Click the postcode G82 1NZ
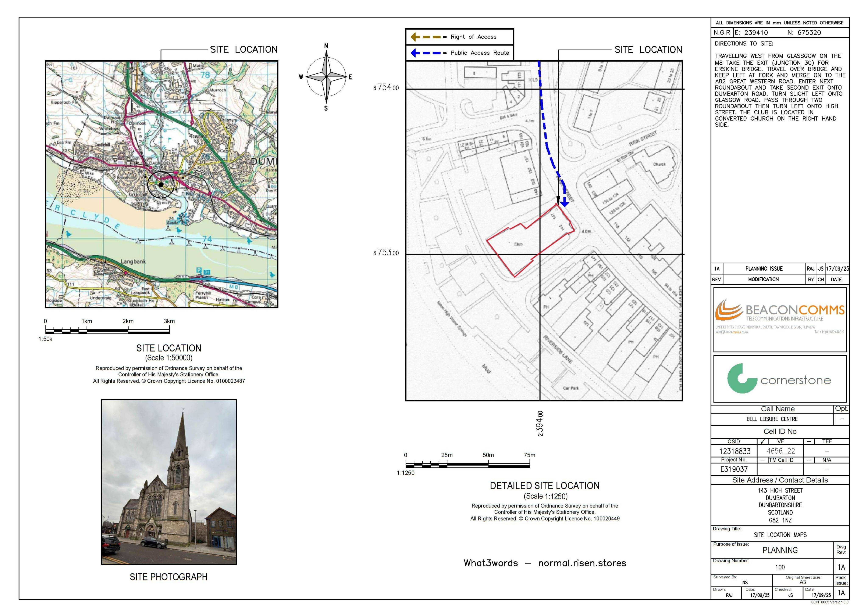 pos(780,520)
